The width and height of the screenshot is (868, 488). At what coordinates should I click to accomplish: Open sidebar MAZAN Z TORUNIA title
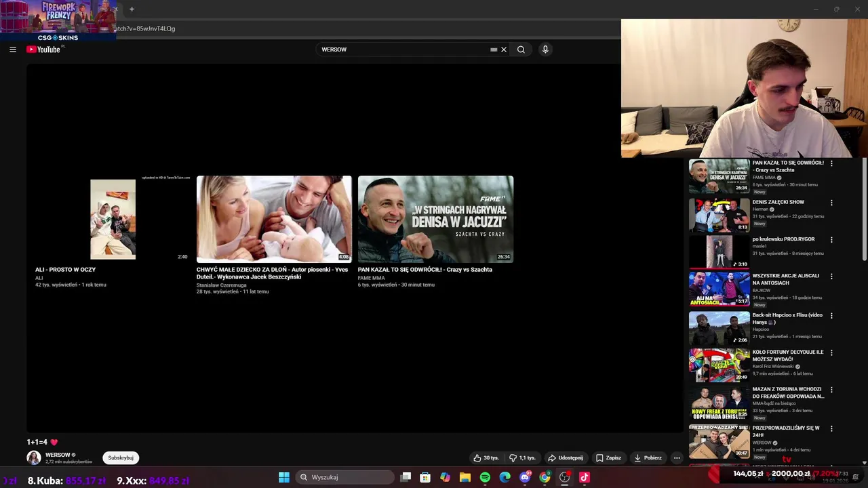click(788, 392)
